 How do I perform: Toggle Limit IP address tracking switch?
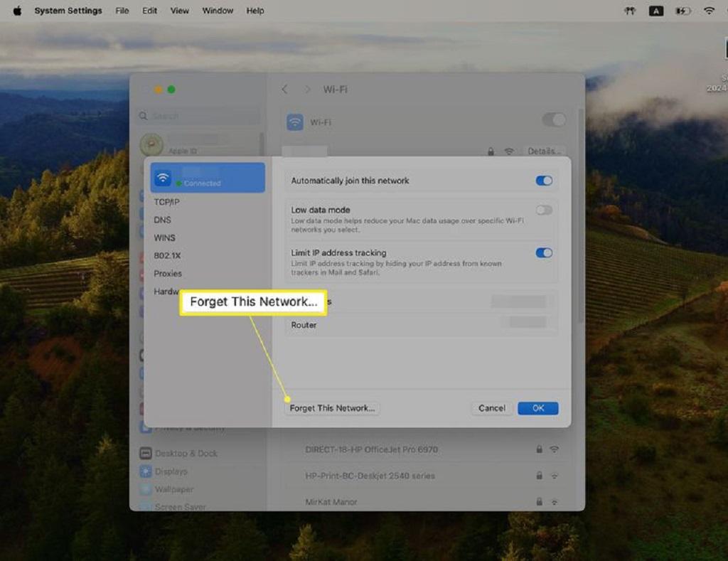coord(544,252)
